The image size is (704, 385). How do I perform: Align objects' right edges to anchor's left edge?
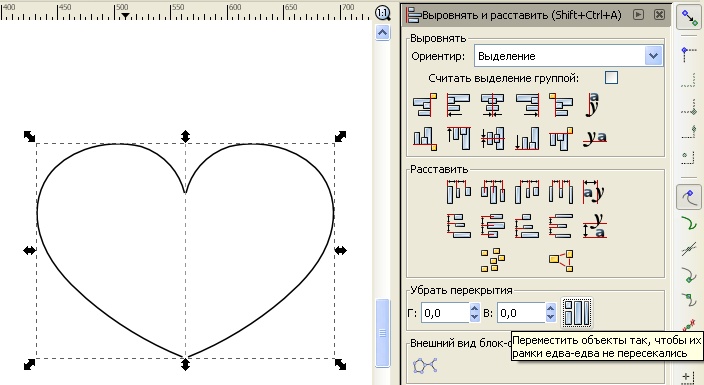[425, 105]
